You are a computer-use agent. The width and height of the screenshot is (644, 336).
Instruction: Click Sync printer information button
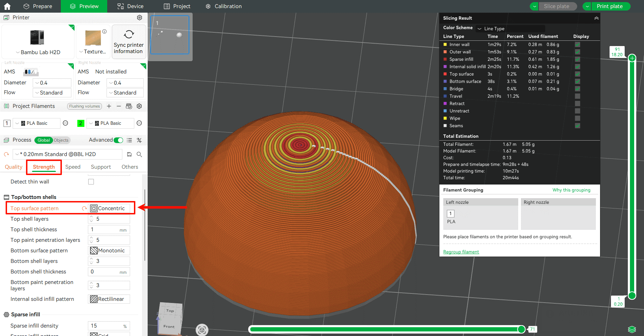[x=129, y=41]
